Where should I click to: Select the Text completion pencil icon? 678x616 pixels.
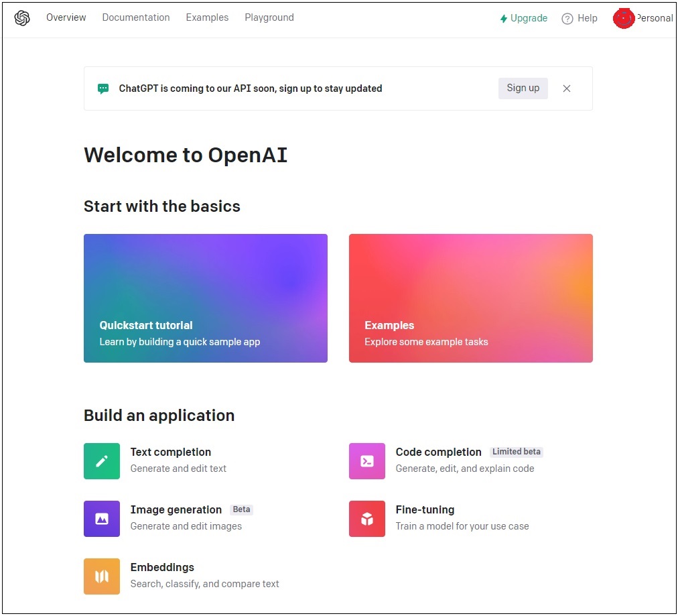pos(101,461)
